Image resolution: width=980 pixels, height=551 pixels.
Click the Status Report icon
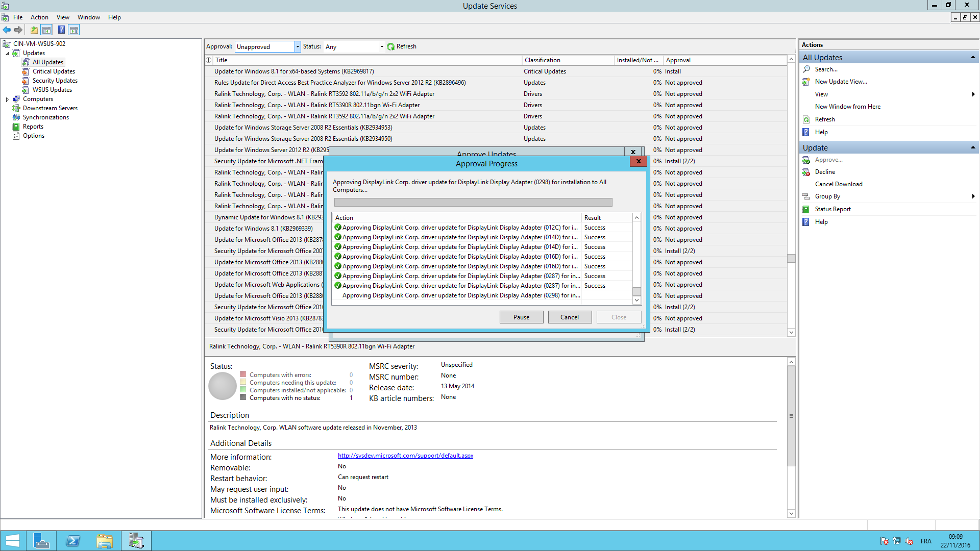click(x=806, y=209)
